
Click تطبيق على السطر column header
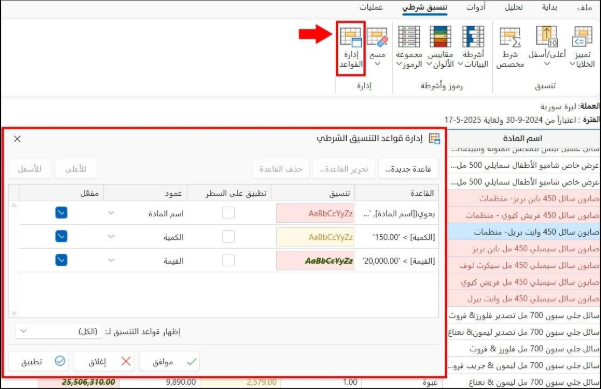[x=230, y=193]
